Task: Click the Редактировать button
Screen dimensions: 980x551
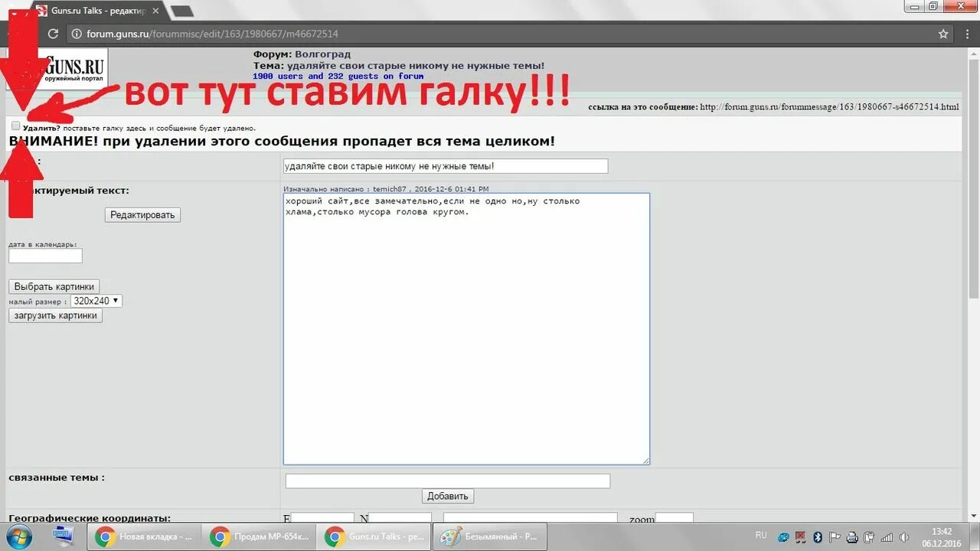Action: click(142, 215)
